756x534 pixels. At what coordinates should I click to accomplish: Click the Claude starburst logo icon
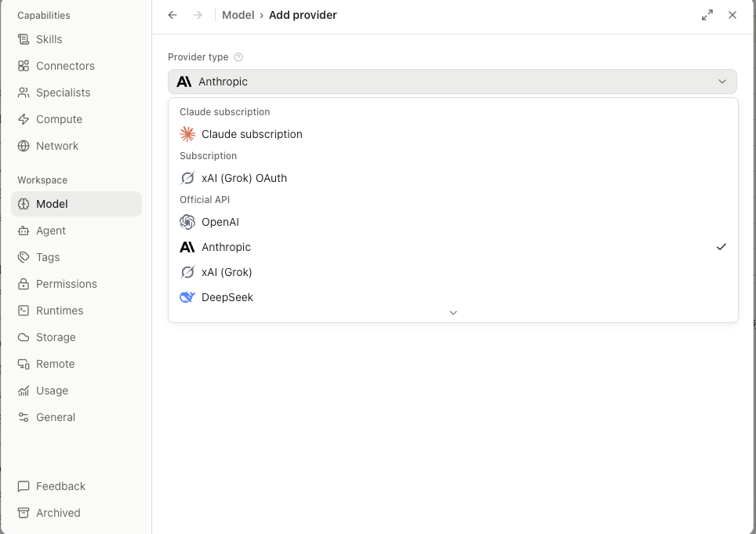click(187, 134)
